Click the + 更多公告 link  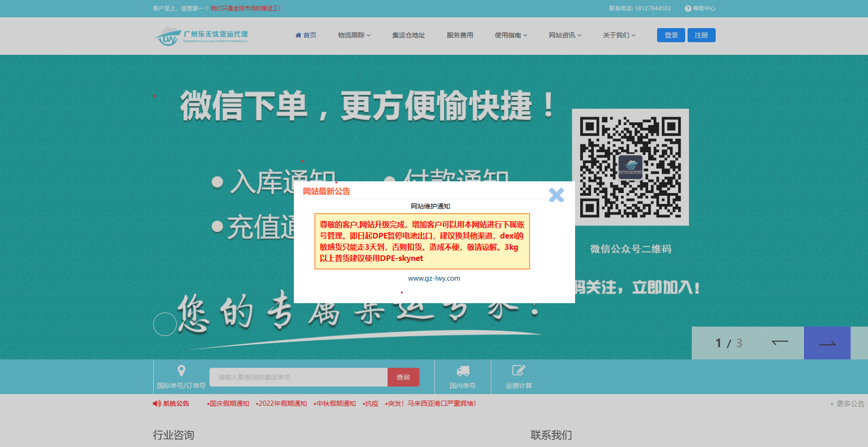point(847,403)
